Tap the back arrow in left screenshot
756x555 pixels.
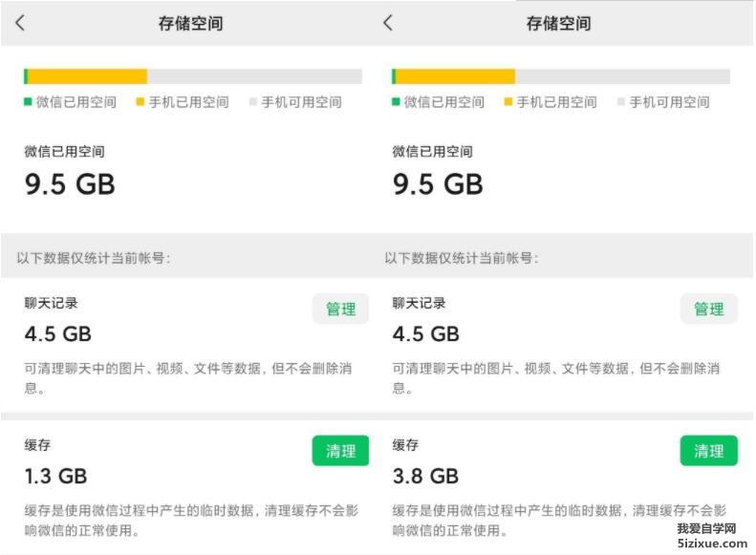click(x=20, y=23)
